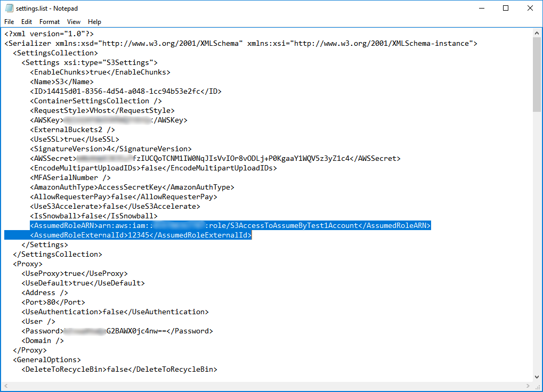
Task: Click the scrollbar up arrow
Action: pos(538,32)
